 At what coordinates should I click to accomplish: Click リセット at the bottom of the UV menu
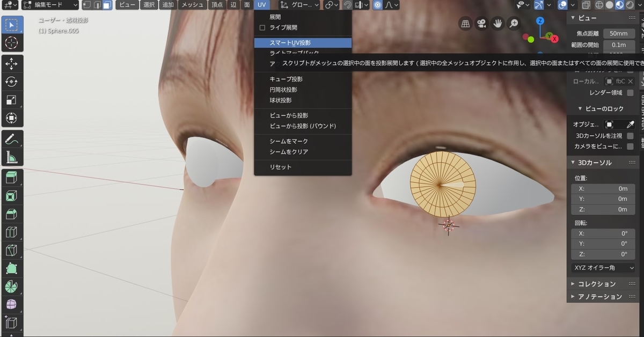tap(282, 167)
